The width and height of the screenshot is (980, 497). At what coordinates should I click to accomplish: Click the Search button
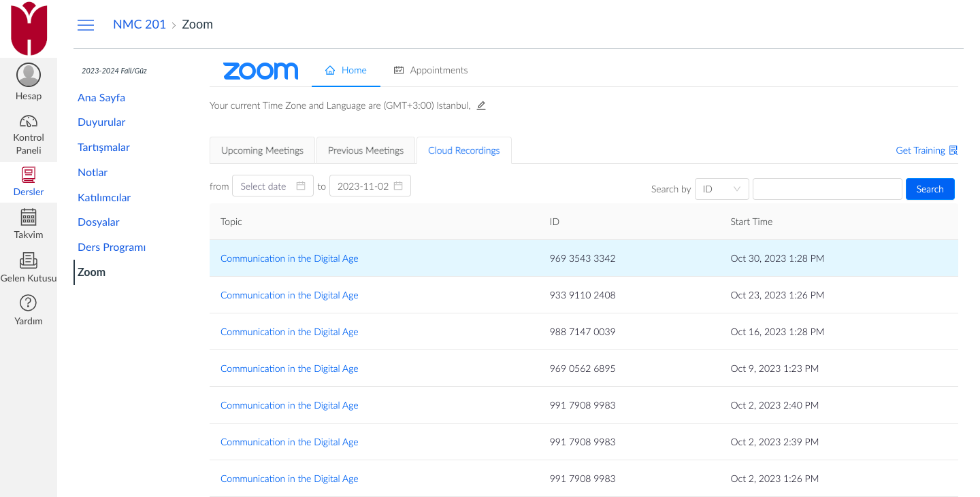pos(930,189)
